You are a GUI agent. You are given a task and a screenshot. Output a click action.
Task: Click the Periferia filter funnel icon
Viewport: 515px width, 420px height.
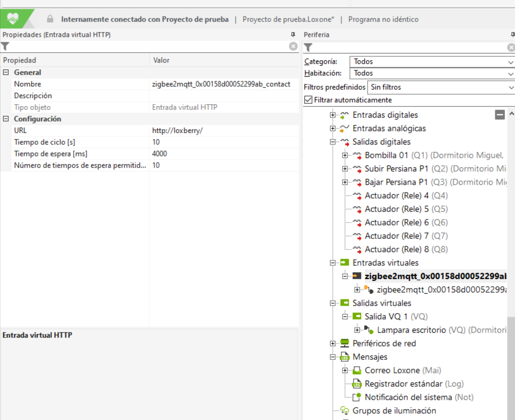coord(308,48)
